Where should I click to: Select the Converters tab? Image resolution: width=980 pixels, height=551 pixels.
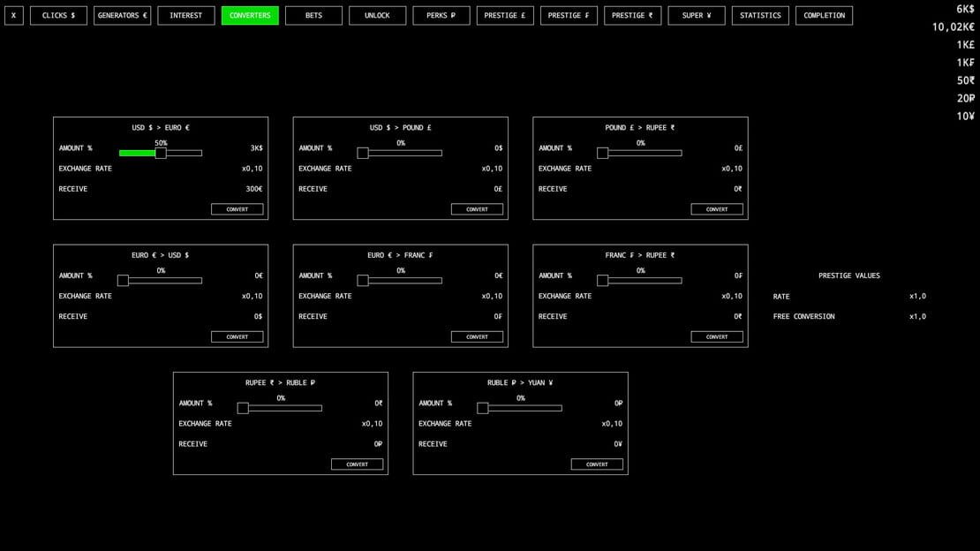click(250, 16)
